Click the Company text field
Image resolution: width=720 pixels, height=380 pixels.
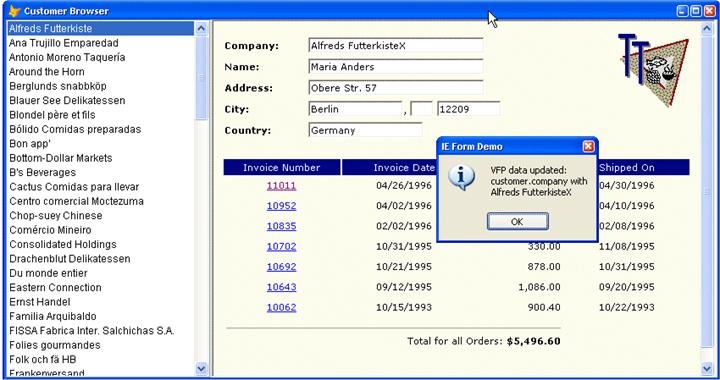pos(396,45)
